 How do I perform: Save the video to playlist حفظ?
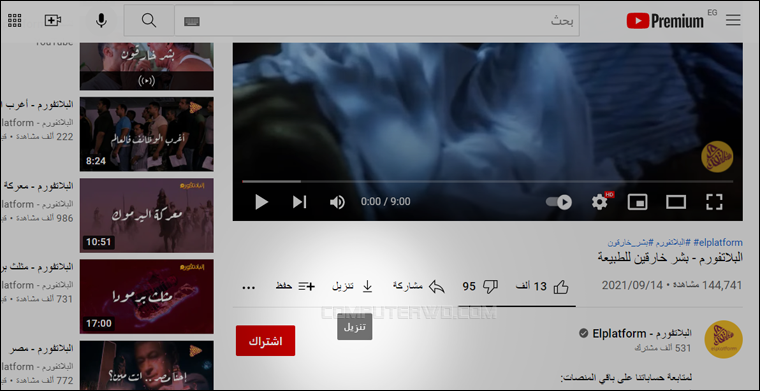(x=295, y=287)
